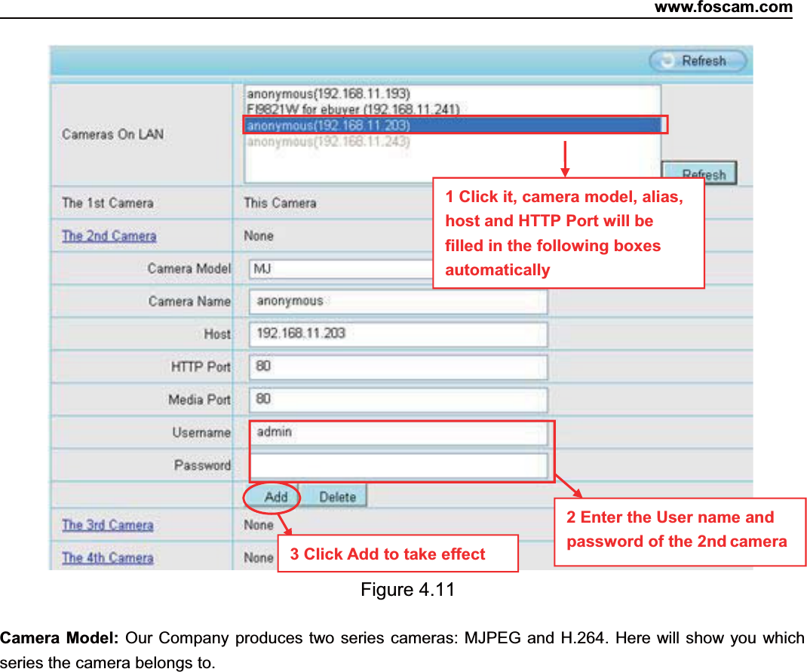The height and width of the screenshot is (672, 807).
Task: Open The 2nd Camera link
Action: point(109,236)
